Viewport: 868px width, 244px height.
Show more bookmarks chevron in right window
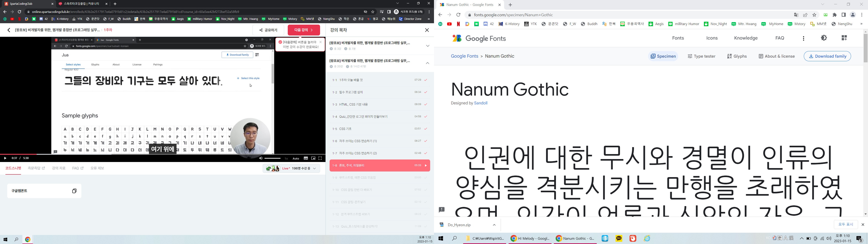(861, 24)
